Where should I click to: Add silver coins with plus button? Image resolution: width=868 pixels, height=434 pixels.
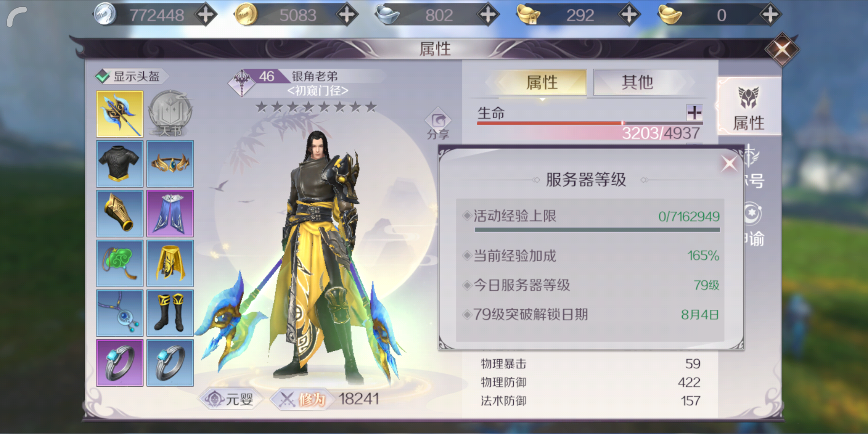coord(206,15)
